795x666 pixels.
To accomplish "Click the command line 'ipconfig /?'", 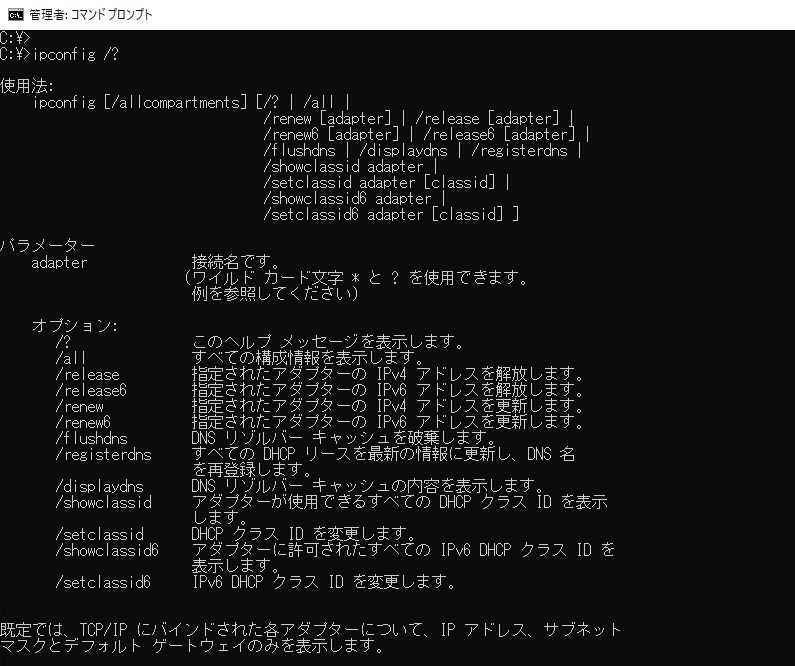I will tap(76, 54).
